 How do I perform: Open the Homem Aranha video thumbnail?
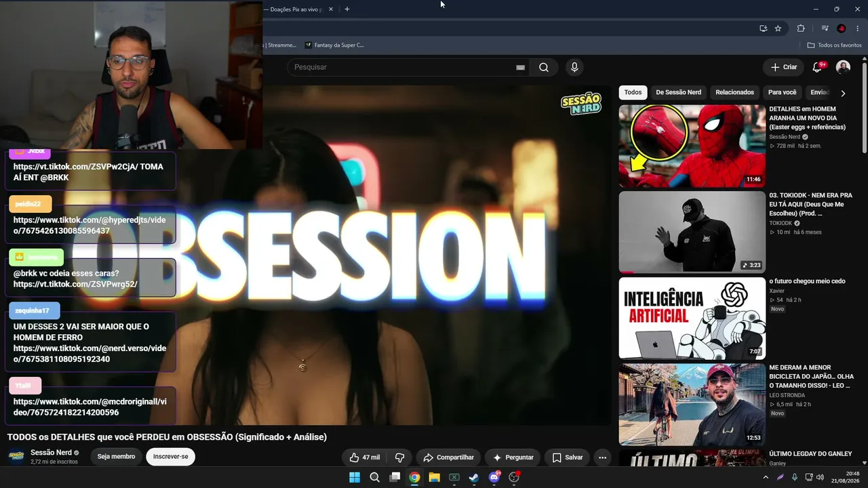point(692,146)
